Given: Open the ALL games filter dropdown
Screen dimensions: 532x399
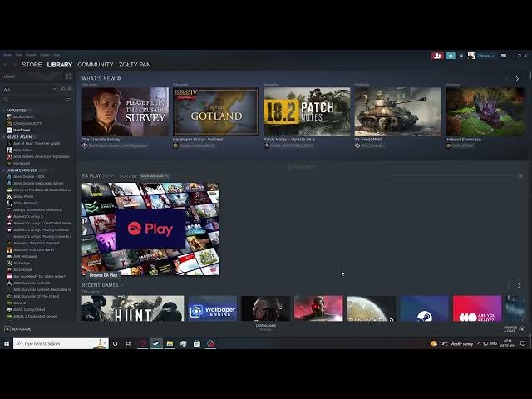Looking at the screenshot, I should 30,89.
